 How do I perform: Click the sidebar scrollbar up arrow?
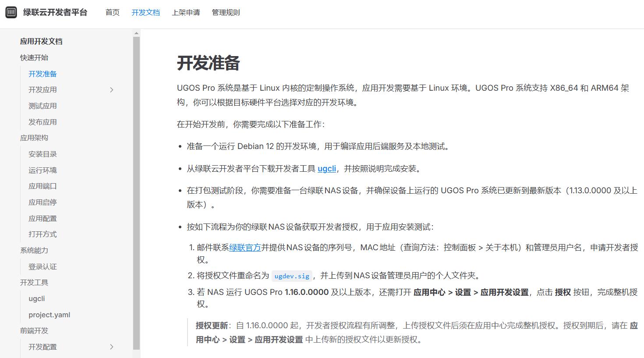tap(136, 33)
